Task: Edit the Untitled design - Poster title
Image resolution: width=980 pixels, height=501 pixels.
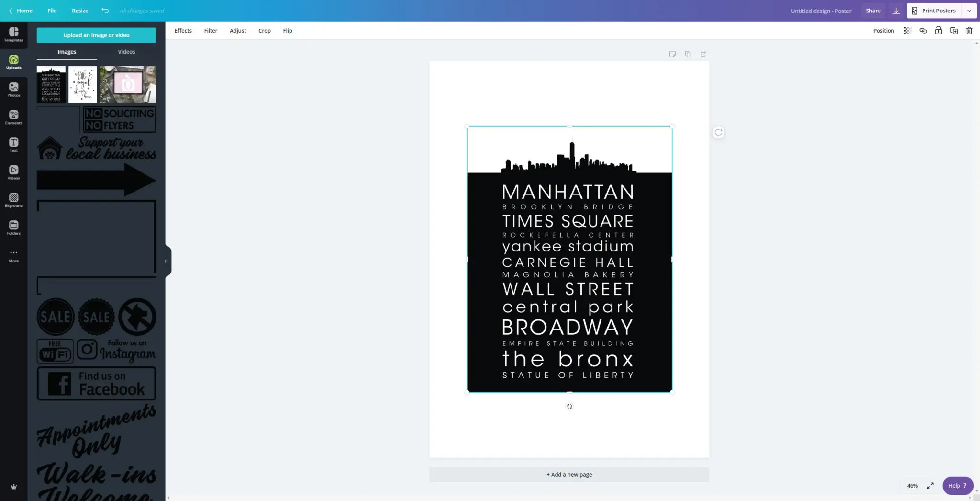Action: click(821, 11)
